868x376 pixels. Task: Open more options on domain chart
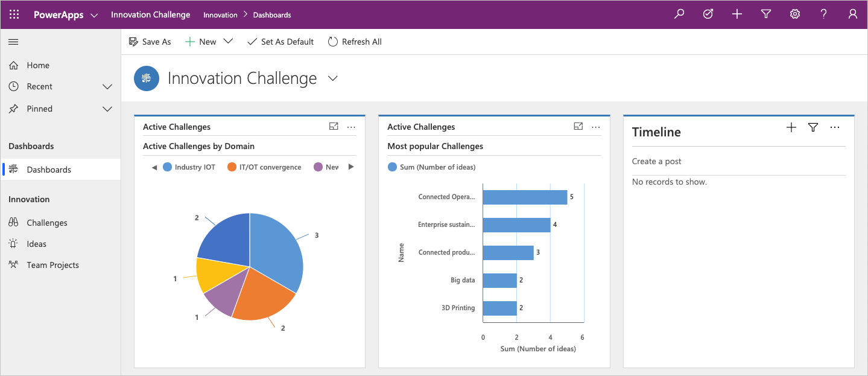[x=352, y=127]
